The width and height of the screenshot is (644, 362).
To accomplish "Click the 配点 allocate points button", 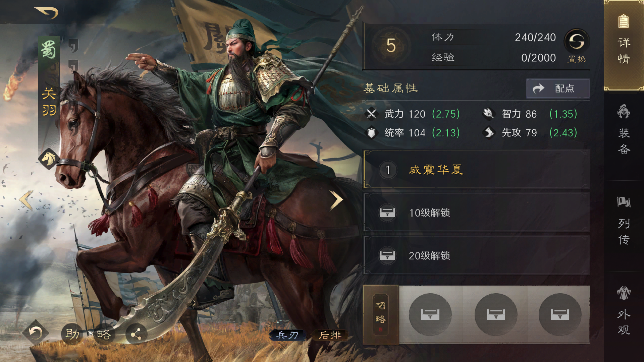I will coord(558,88).
